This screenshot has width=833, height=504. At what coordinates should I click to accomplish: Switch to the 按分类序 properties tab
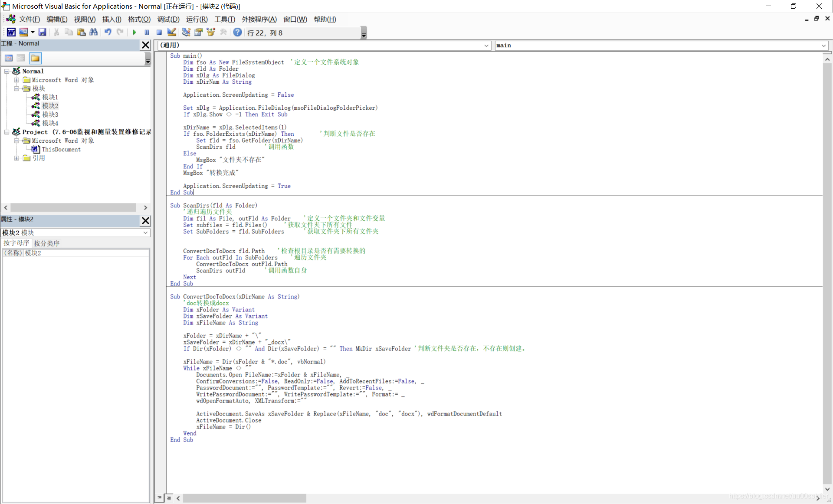coord(46,243)
